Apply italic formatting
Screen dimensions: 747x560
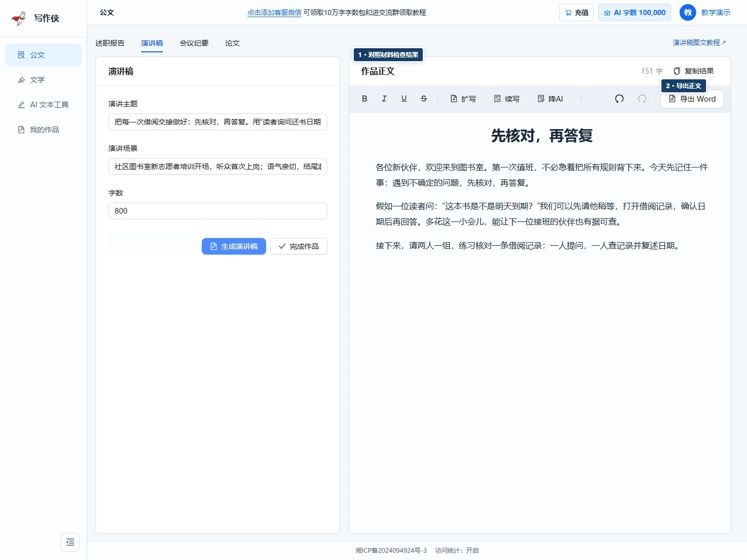[384, 99]
